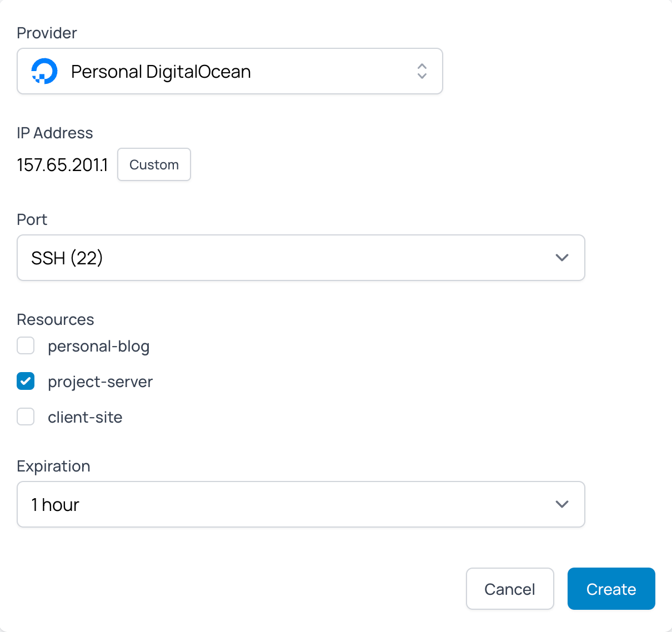672x632 pixels.
Task: Uncheck the project-server checkbox
Action: (26, 381)
